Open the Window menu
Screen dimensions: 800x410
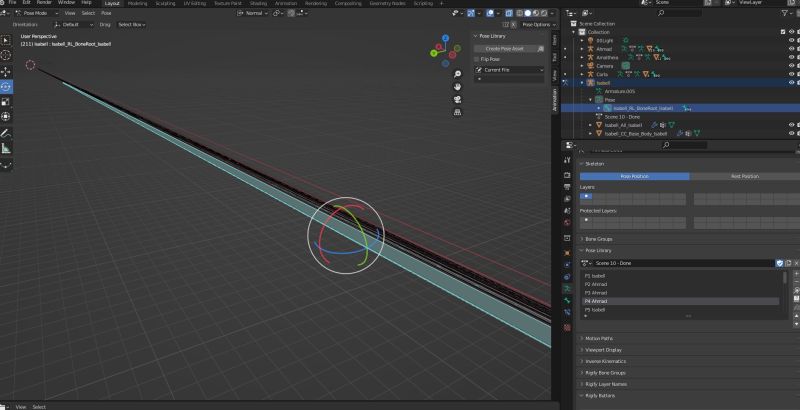point(66,3)
